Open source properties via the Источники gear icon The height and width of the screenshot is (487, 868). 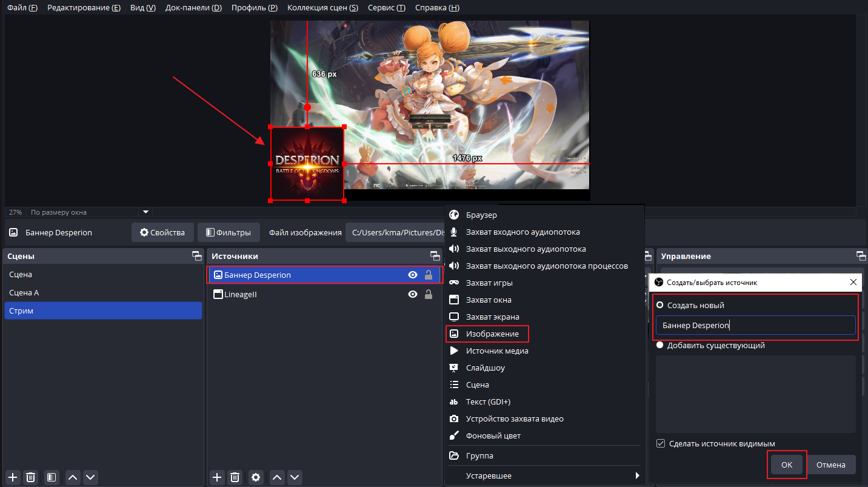pos(256,477)
